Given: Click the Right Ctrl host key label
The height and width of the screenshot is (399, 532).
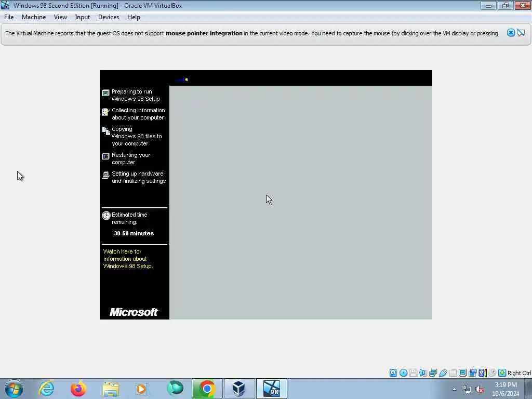Looking at the screenshot, I should pyautogui.click(x=519, y=373).
